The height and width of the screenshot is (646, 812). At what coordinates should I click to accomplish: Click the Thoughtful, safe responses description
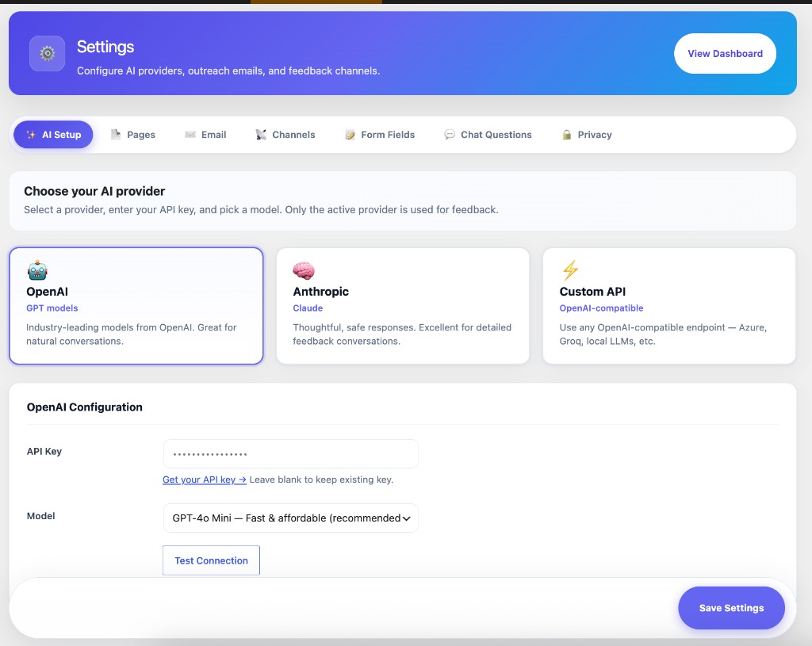coord(402,334)
